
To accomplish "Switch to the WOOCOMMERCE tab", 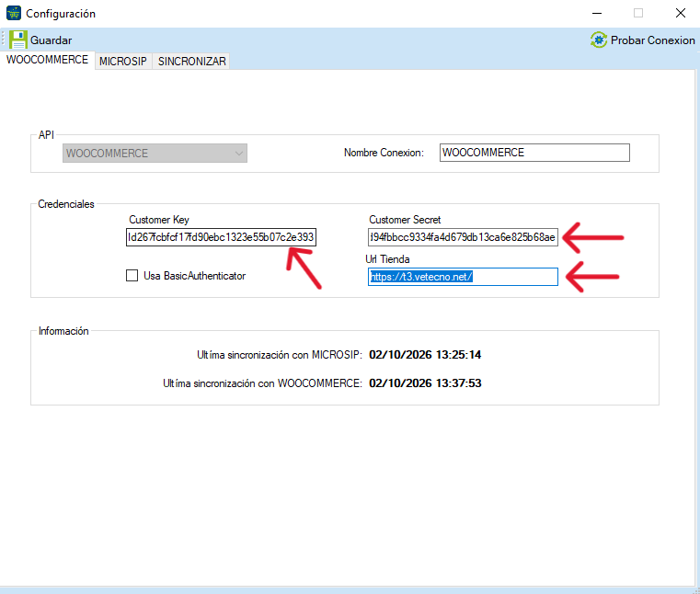I will 47,60.
